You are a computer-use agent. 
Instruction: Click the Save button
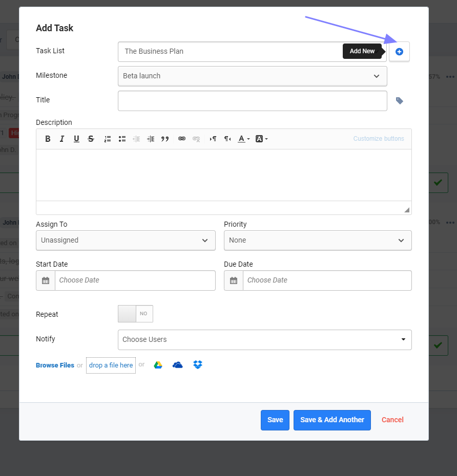pos(275,420)
